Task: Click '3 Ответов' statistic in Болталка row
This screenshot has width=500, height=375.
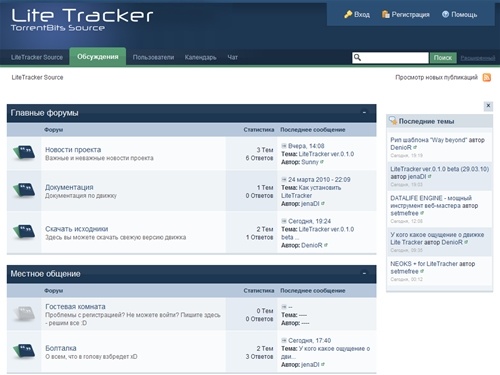Action: point(259,357)
